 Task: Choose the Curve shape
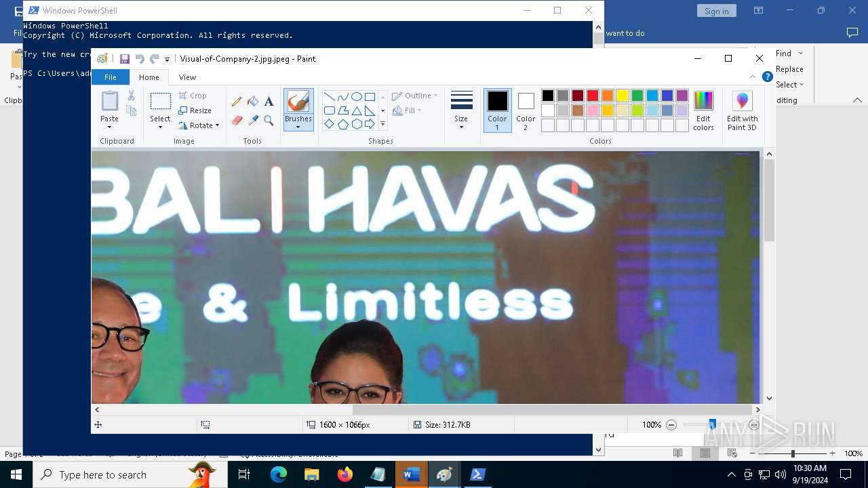(x=342, y=96)
